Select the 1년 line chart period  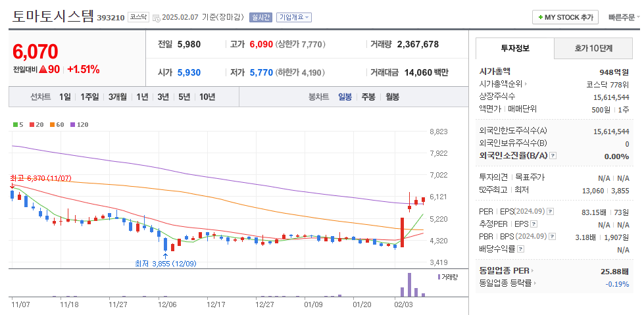point(142,97)
